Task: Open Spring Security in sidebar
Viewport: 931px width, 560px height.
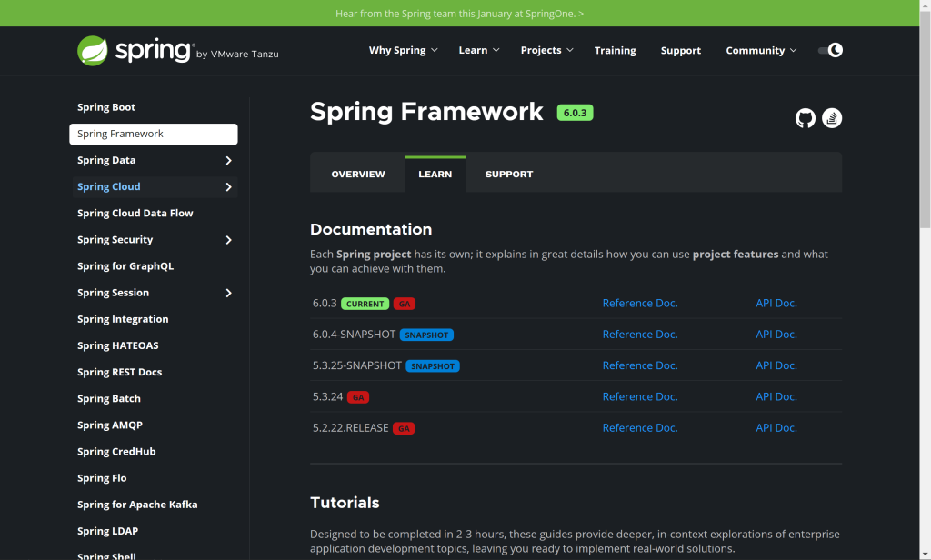Action: (x=115, y=240)
